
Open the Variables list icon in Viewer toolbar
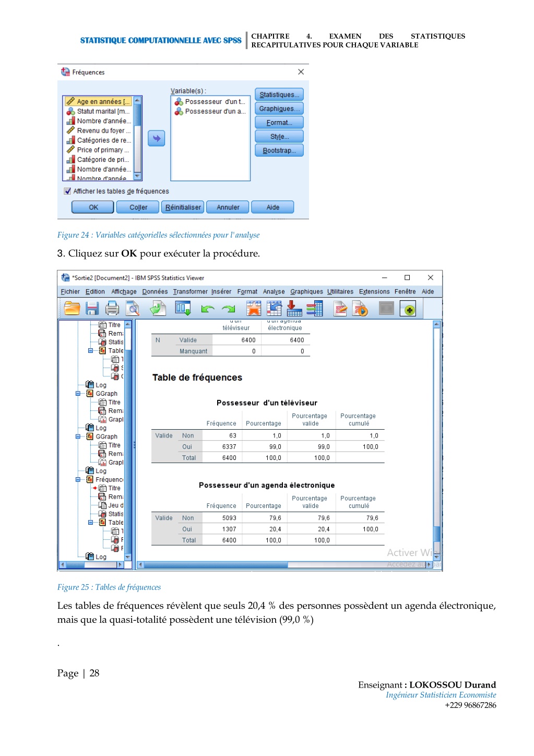pos(315,309)
